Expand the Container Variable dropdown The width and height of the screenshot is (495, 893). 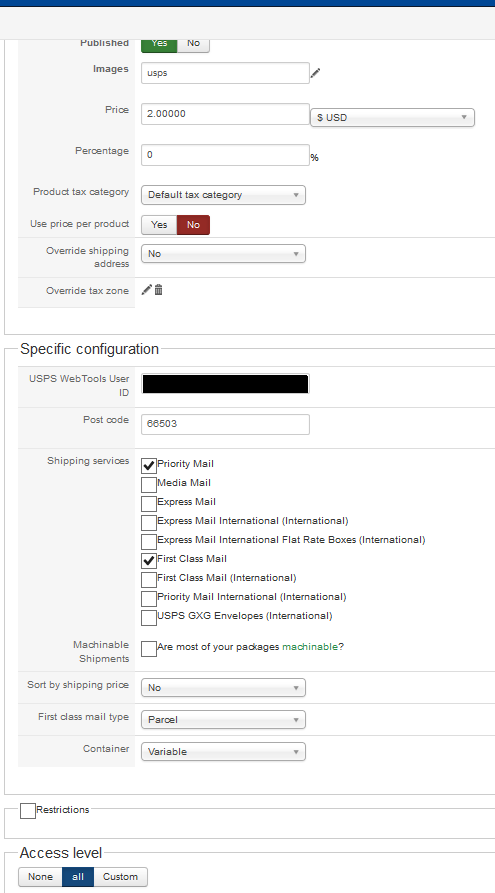click(223, 751)
